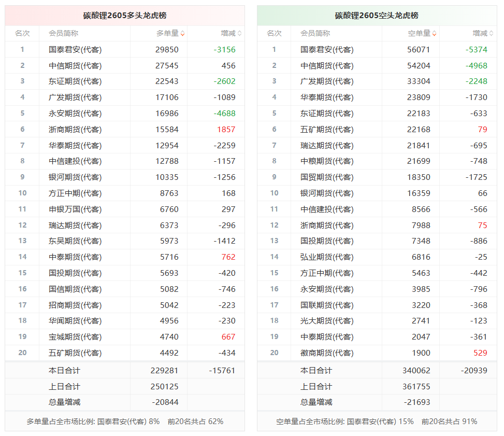Click red change value 667
This screenshot has height=436, width=504.
228,337
